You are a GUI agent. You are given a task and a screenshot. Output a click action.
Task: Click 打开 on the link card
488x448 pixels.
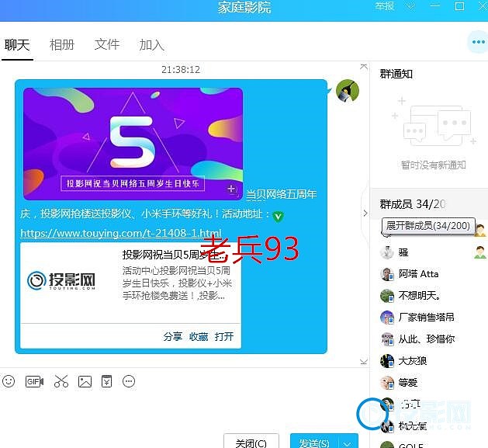pyautogui.click(x=224, y=336)
